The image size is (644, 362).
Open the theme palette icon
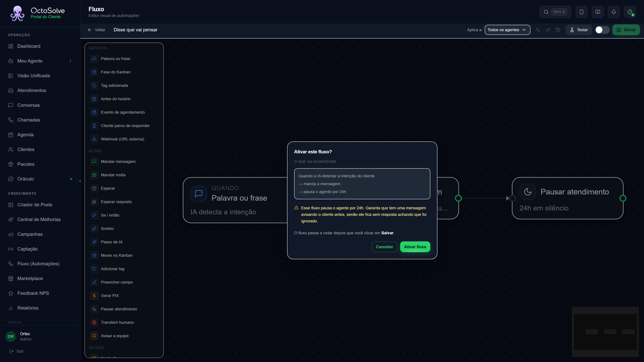[630, 12]
